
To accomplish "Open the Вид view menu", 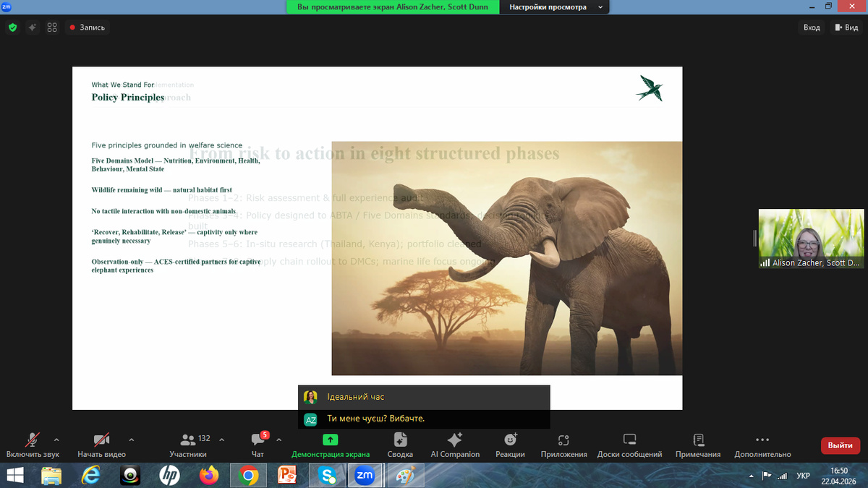I will tap(846, 27).
